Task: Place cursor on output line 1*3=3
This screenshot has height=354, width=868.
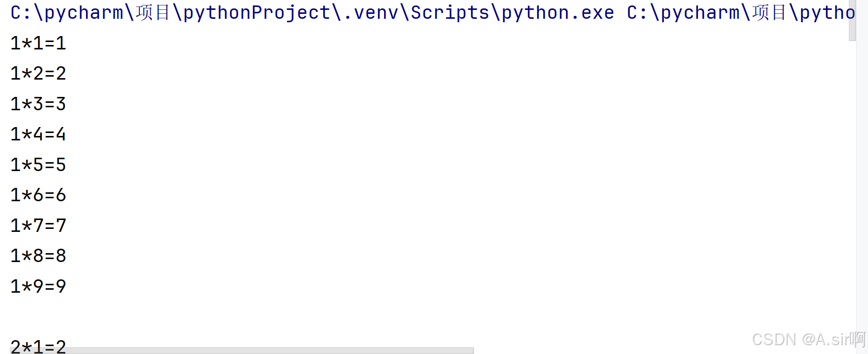Action: 38,104
